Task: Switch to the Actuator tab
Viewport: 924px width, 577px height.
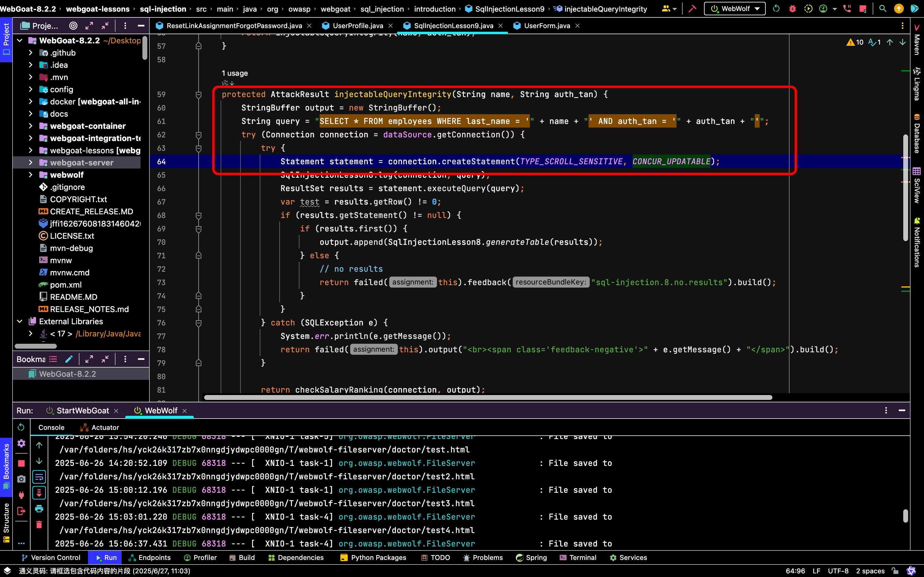Action: 99,427
